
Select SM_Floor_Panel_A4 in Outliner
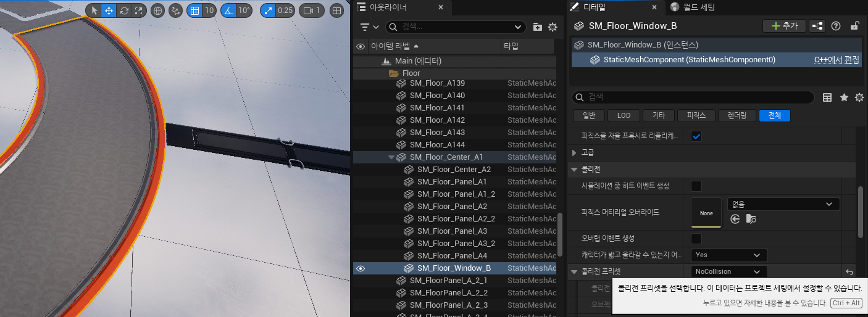click(x=455, y=256)
